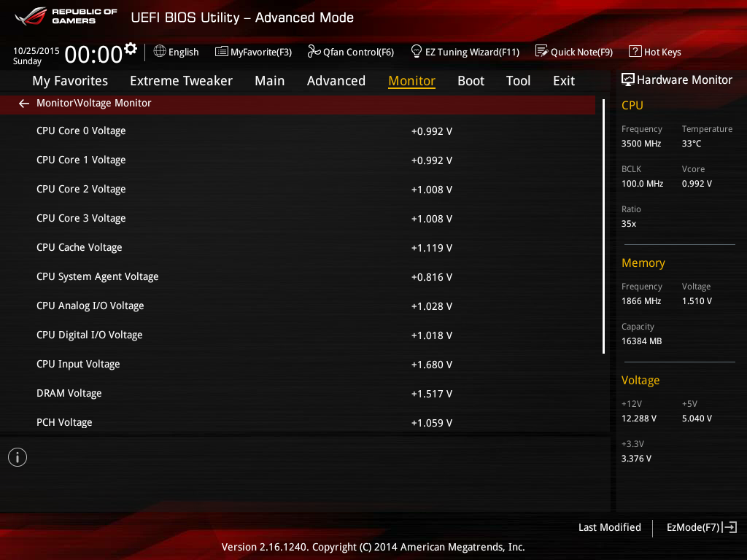Show Hot Keys list
The height and width of the screenshot is (560, 747).
point(662,52)
